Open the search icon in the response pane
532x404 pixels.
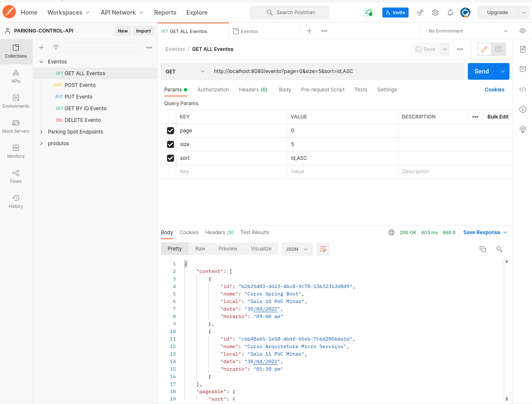[x=499, y=249]
